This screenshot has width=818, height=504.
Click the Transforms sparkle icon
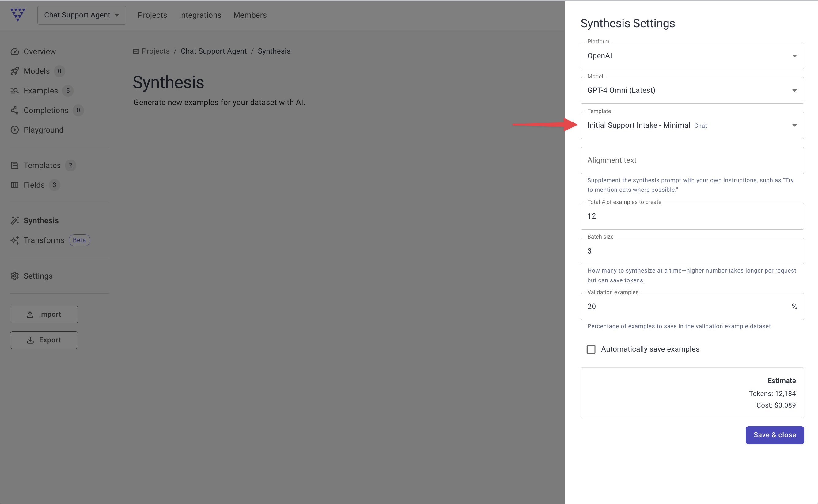tap(15, 240)
